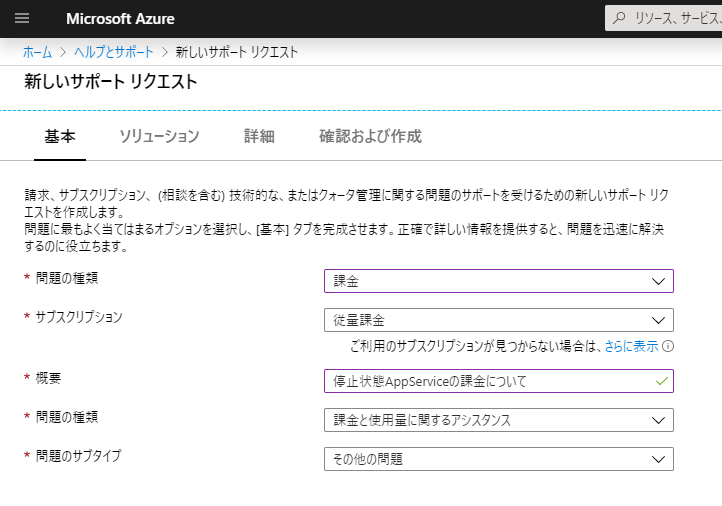Go to ホーム breadcrumb

click(x=37, y=52)
